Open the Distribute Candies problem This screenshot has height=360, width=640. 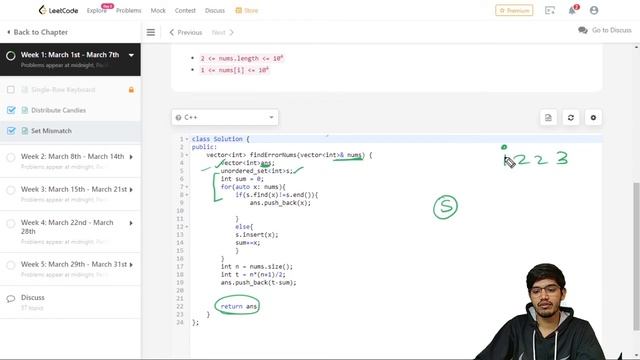click(x=58, y=110)
